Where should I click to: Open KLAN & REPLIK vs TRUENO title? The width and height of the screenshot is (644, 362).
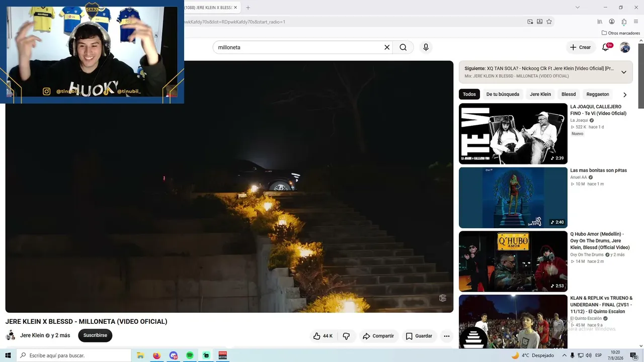point(601,305)
